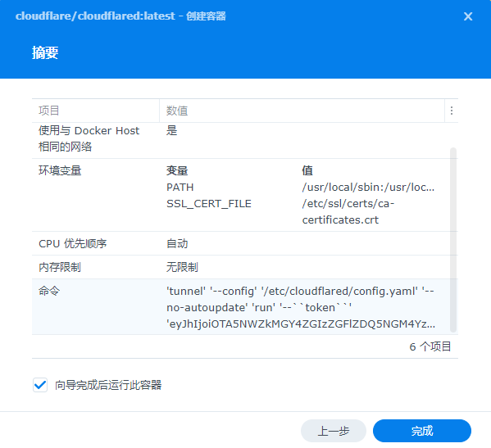This screenshot has width=491, height=448.
Task: Click the 6 个项目 count text
Action: (430, 346)
